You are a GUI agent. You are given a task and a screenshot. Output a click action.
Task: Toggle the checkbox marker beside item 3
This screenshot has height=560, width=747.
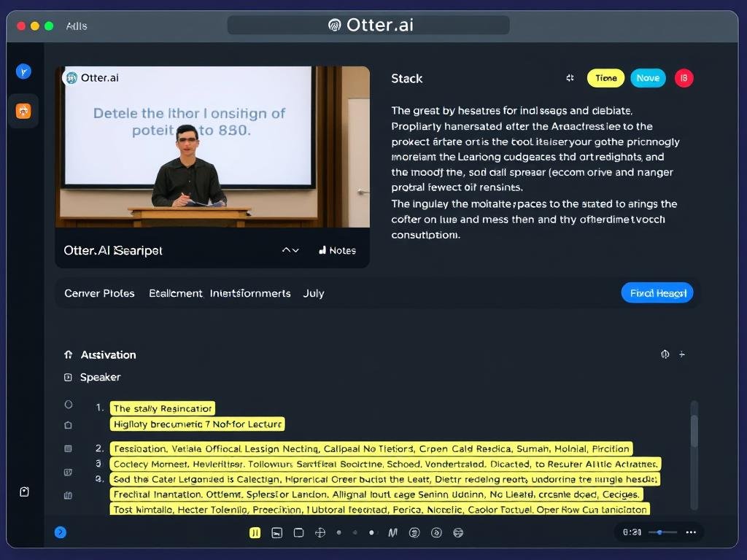coord(68,472)
